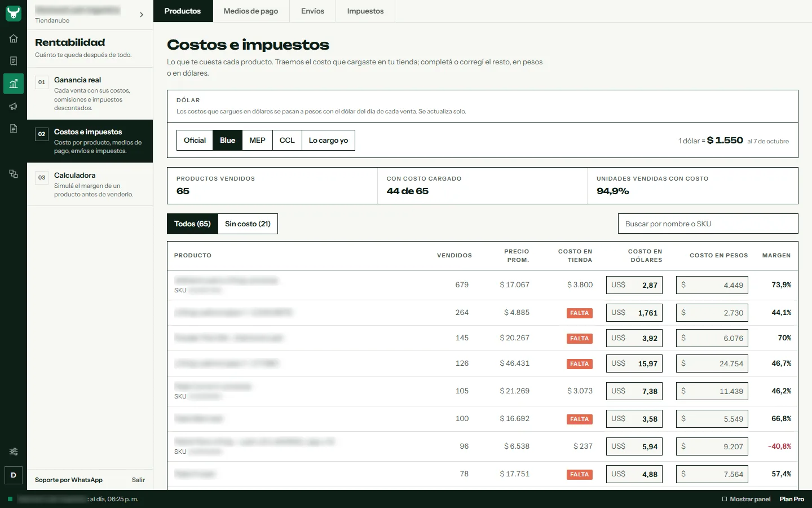Select the MEP dollar rate

tap(257, 141)
